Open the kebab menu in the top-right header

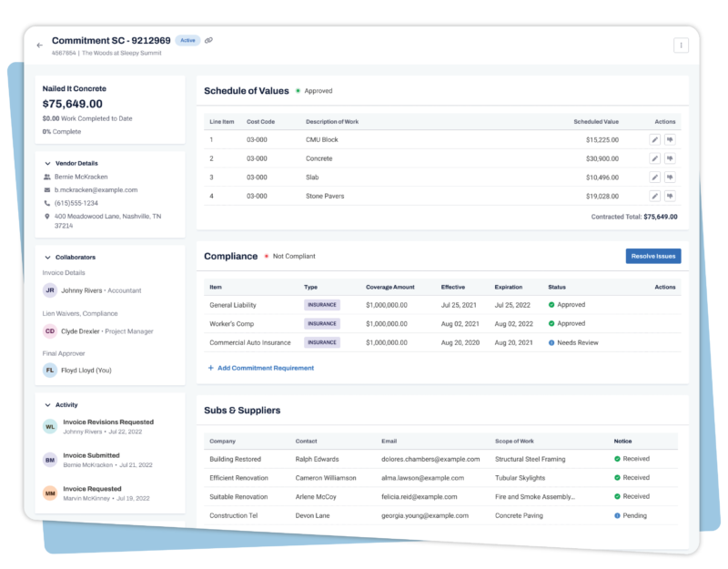coord(680,45)
